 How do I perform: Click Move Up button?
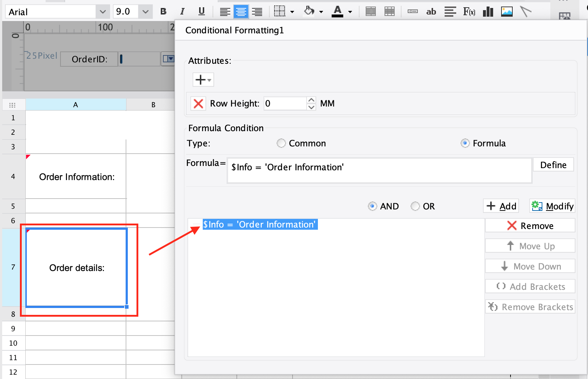(530, 246)
